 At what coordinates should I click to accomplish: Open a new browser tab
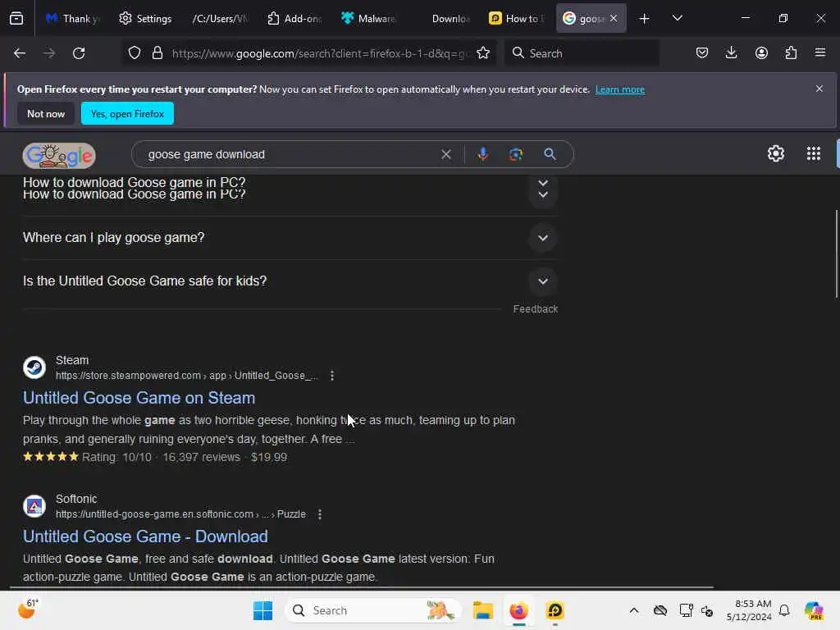click(x=644, y=19)
